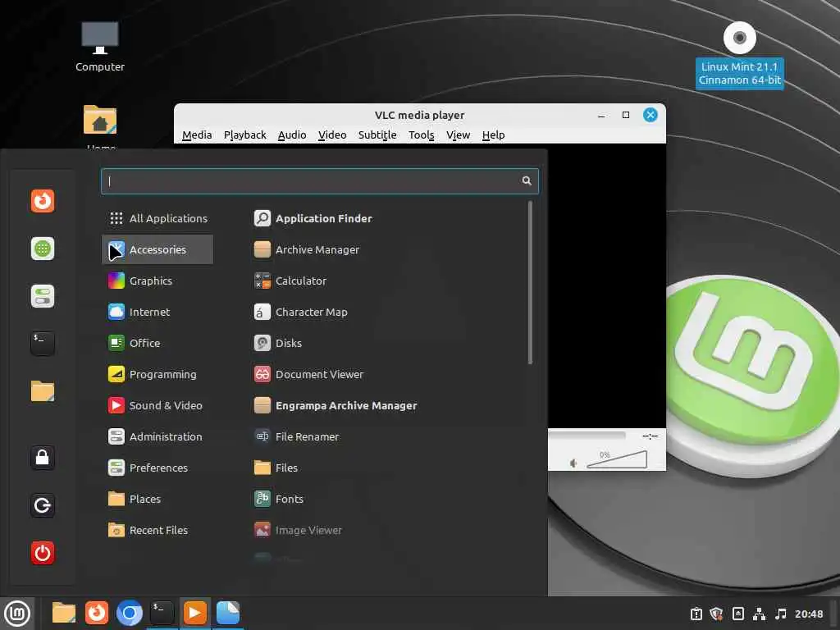The width and height of the screenshot is (840, 630).
Task: Open VLC Help menu
Action: click(493, 135)
